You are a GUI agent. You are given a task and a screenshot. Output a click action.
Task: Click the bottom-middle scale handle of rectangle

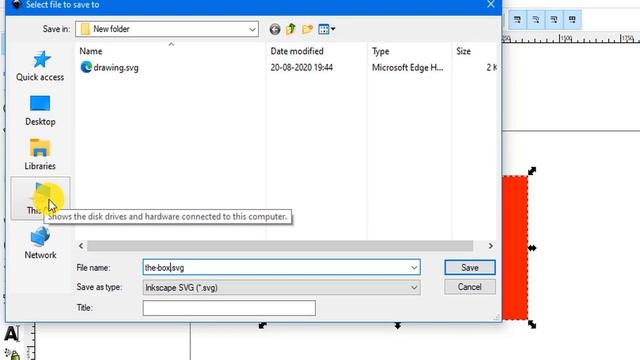tap(398, 325)
